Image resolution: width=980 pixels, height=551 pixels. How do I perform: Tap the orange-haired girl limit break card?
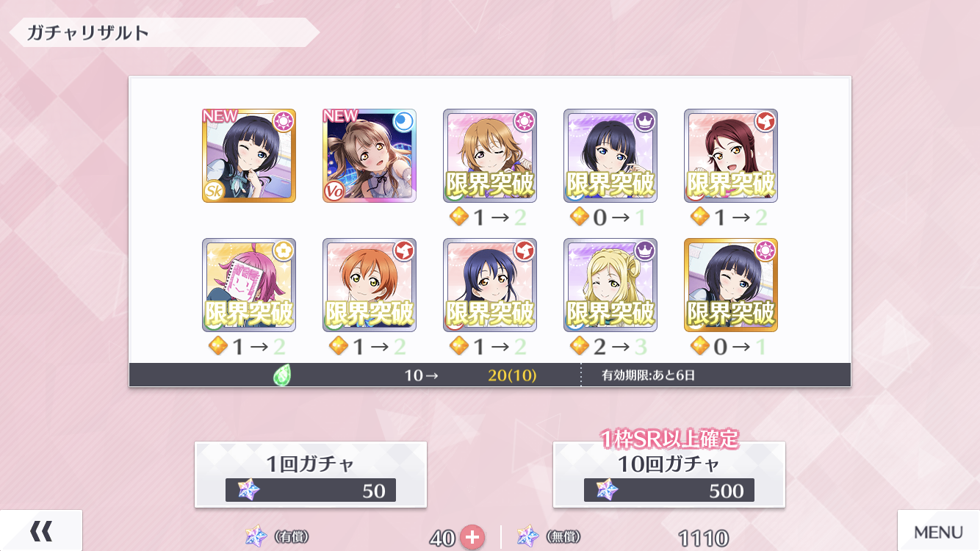tap(370, 285)
